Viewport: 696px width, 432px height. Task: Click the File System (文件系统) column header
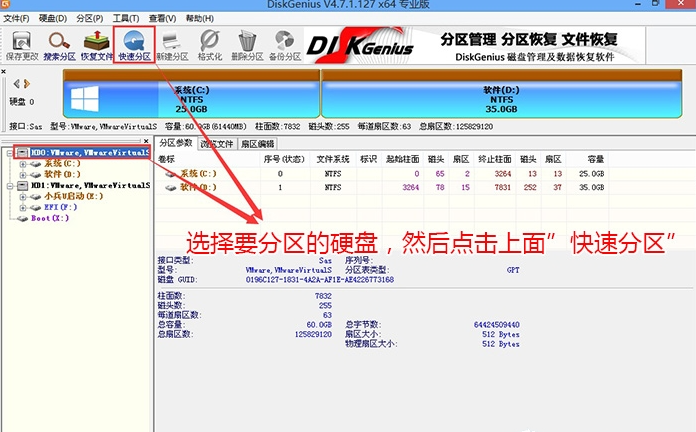332,159
